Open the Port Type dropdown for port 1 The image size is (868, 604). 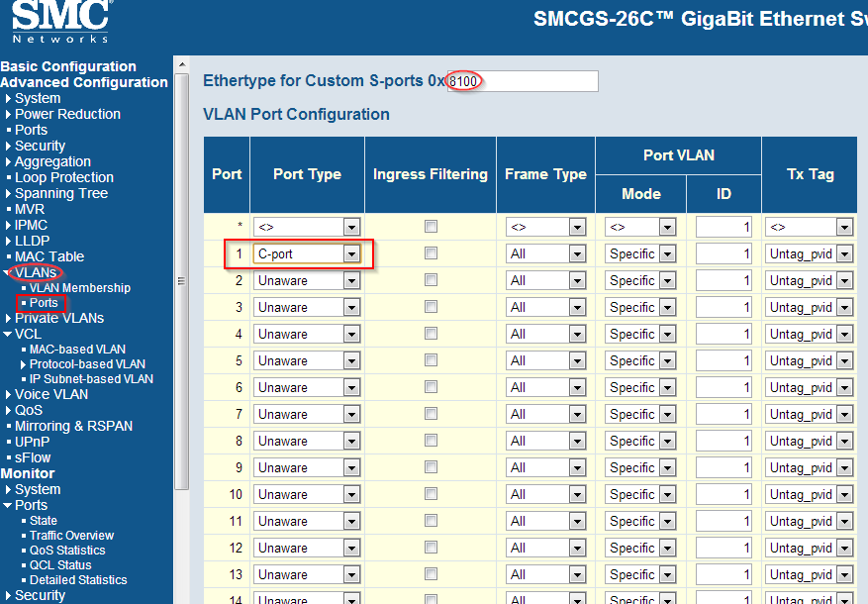[351, 253]
